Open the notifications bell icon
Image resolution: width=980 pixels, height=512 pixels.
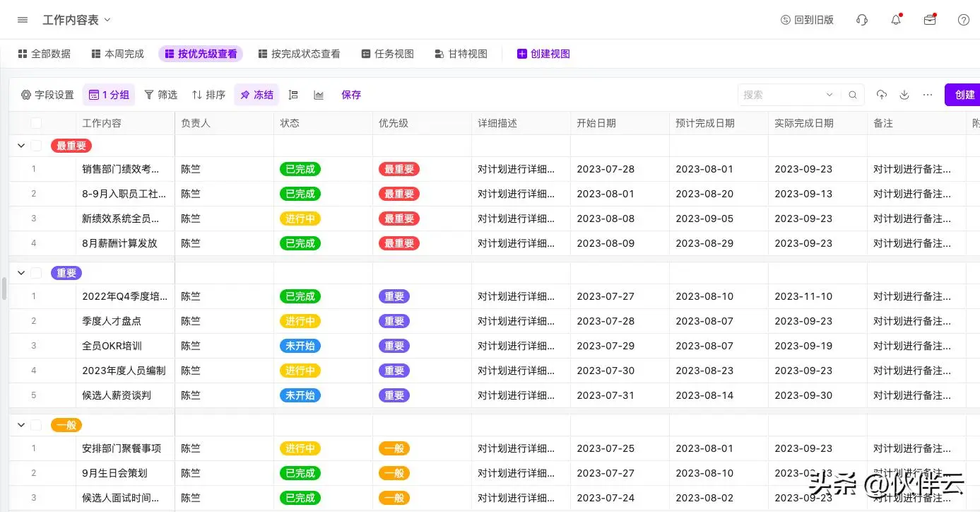coord(896,20)
